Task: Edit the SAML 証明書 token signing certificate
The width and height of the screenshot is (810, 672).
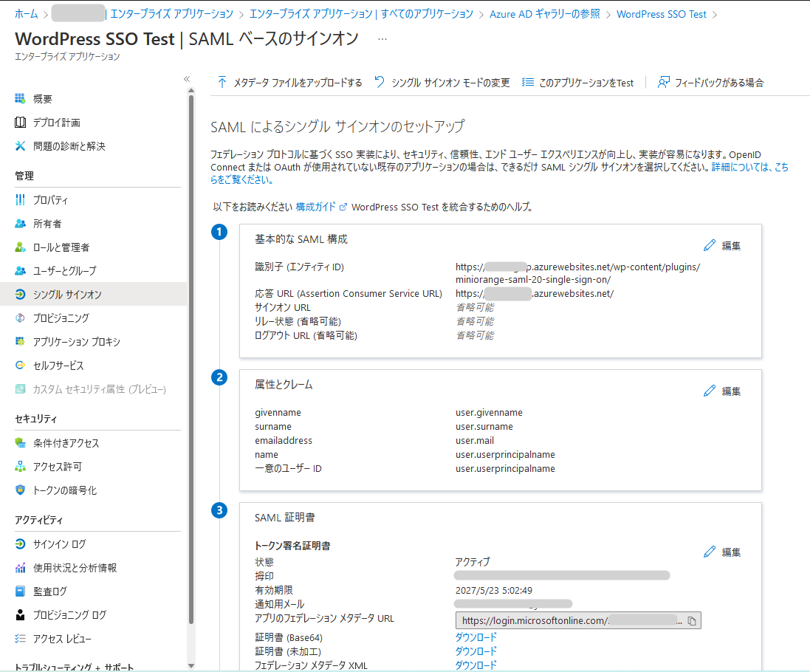Action: 721,552
